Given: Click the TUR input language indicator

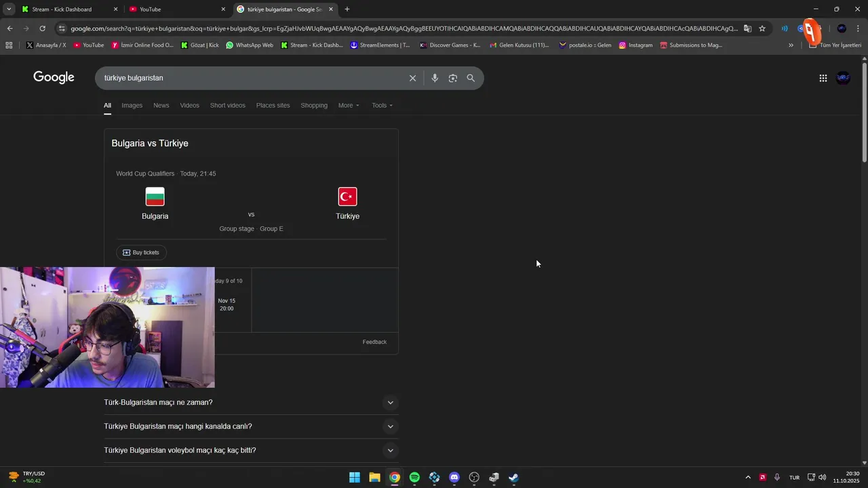Looking at the screenshot, I should [794, 477].
